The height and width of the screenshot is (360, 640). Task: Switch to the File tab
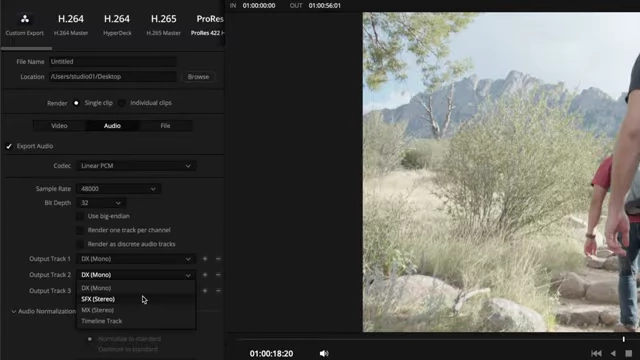(x=165, y=126)
